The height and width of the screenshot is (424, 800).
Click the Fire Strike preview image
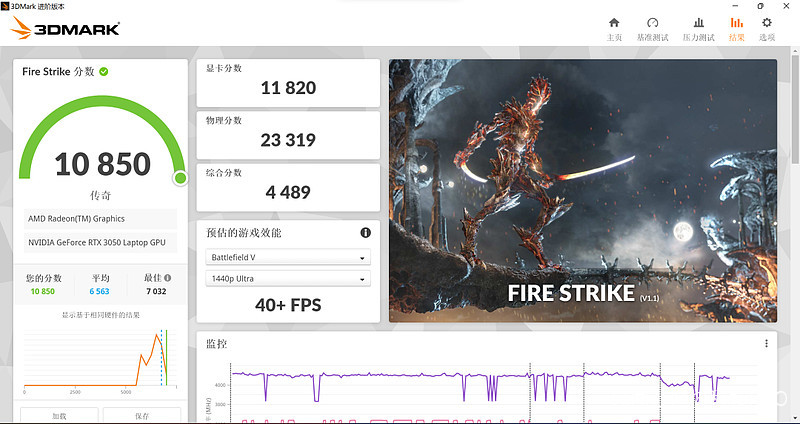583,191
